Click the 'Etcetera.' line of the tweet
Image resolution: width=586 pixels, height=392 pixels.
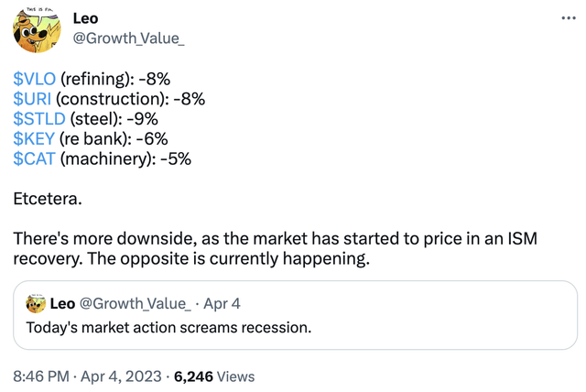coord(48,199)
